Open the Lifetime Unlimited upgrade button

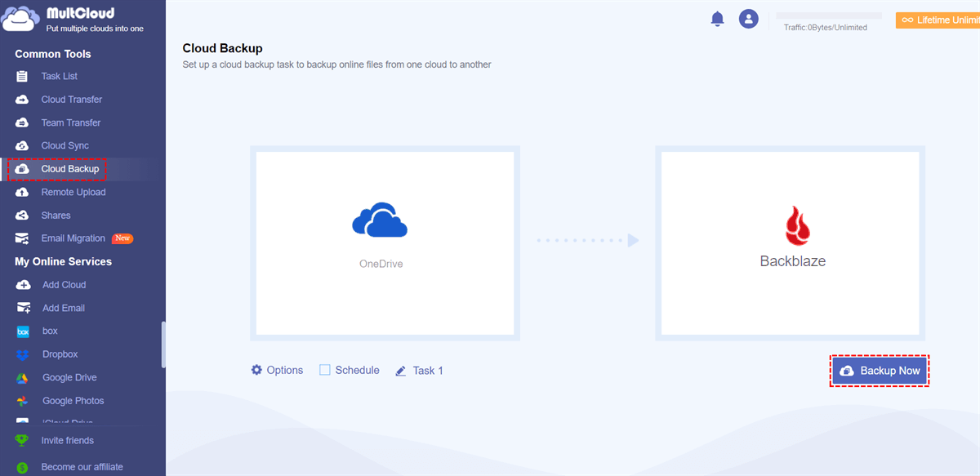tap(938, 20)
